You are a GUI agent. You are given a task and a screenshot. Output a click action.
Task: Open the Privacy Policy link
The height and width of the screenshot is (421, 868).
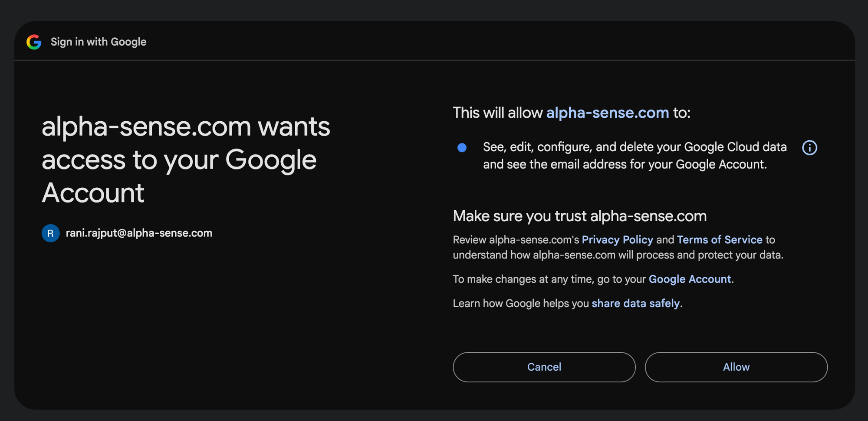pos(617,240)
